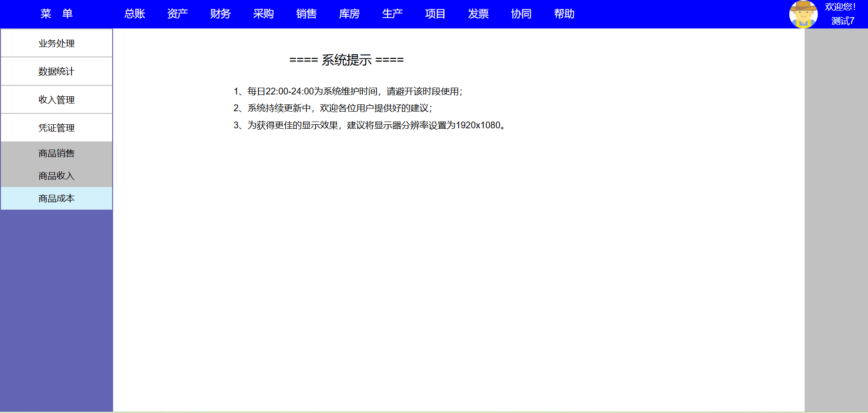Select 商品收入 in the sidebar
The width and height of the screenshot is (868, 413).
[x=57, y=176]
